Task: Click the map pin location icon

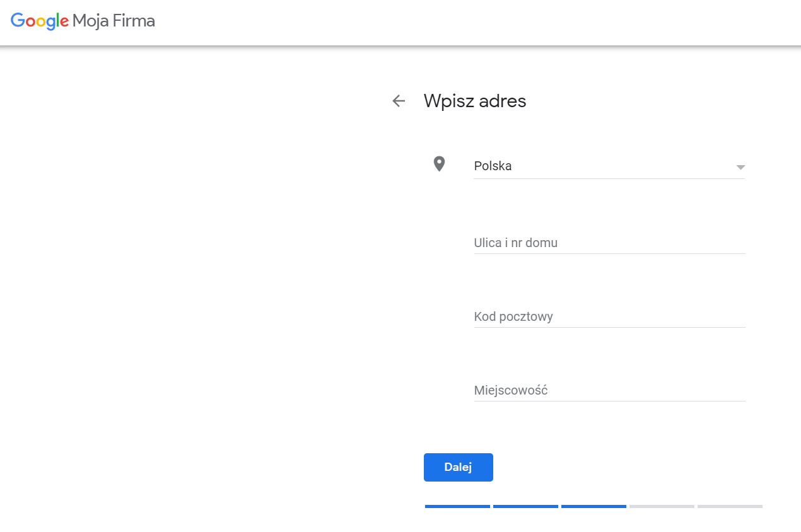Action: coord(439,165)
